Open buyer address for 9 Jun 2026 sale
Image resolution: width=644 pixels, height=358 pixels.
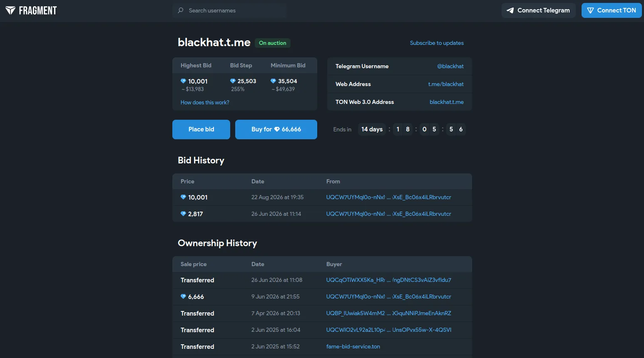(389, 296)
